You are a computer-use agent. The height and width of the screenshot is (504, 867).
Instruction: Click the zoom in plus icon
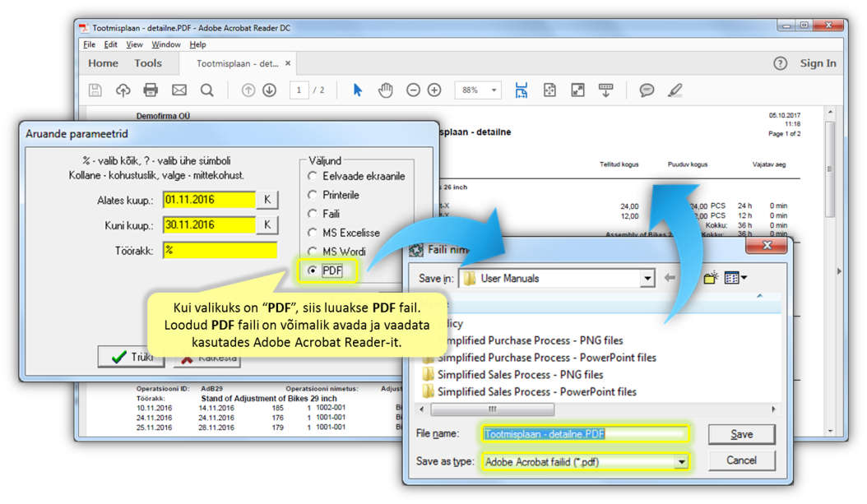click(x=434, y=90)
